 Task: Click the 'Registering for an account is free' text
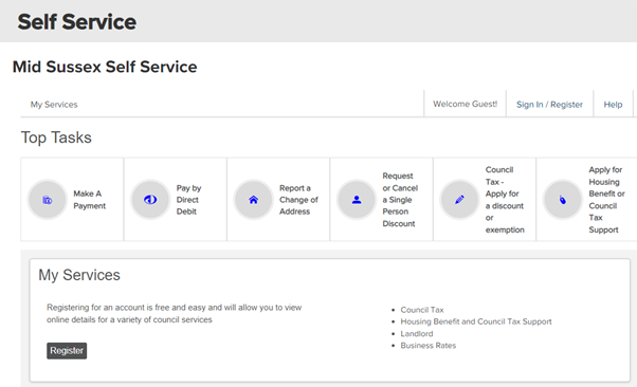[174, 313]
